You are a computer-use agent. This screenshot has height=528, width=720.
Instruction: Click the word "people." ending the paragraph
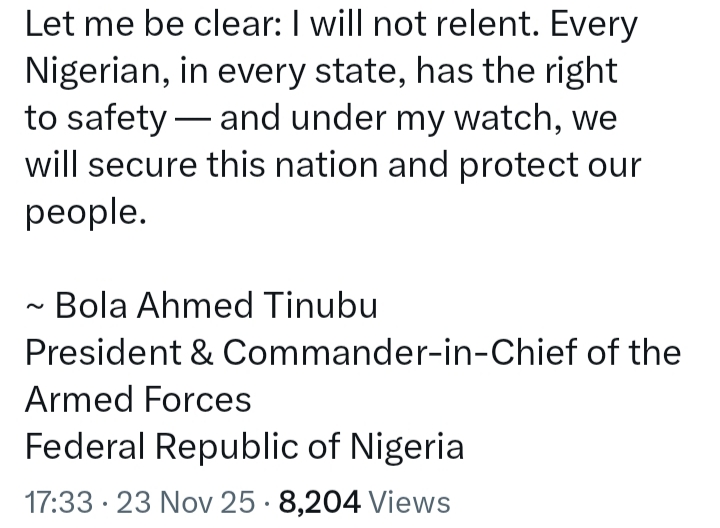(x=85, y=213)
